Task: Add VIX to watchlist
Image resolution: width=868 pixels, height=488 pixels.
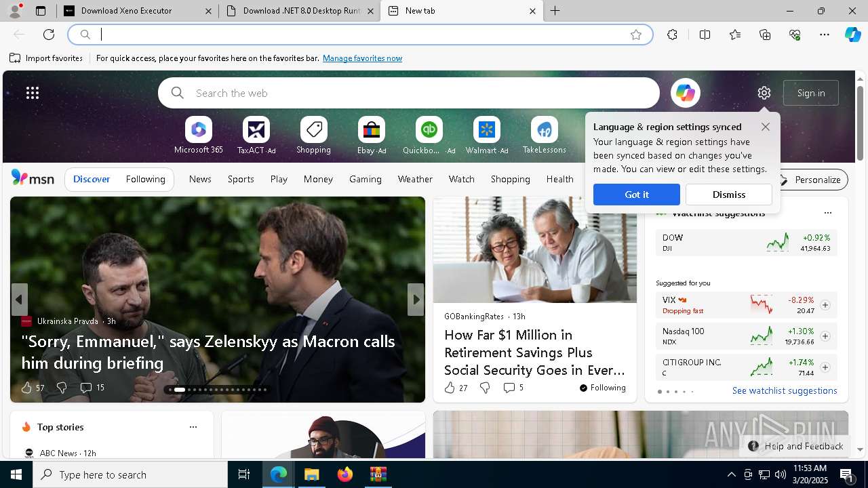Action: [x=825, y=305]
